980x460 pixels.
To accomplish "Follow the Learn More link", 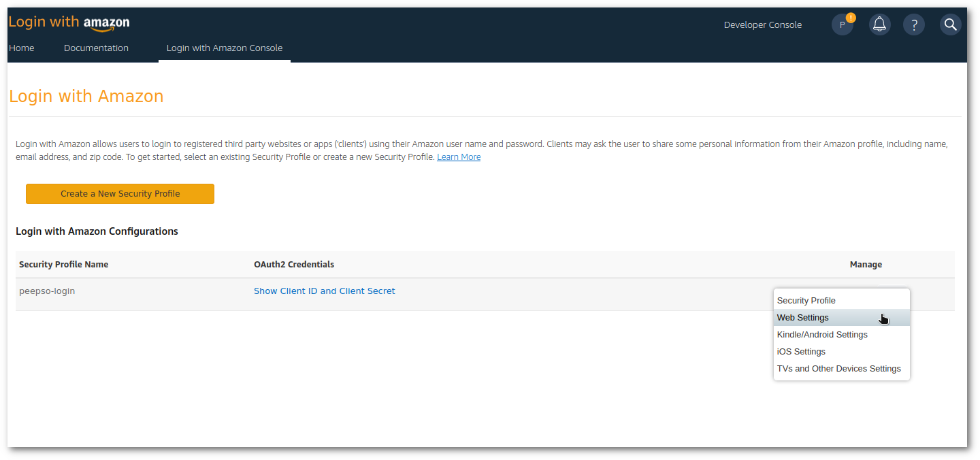I will click(x=459, y=157).
